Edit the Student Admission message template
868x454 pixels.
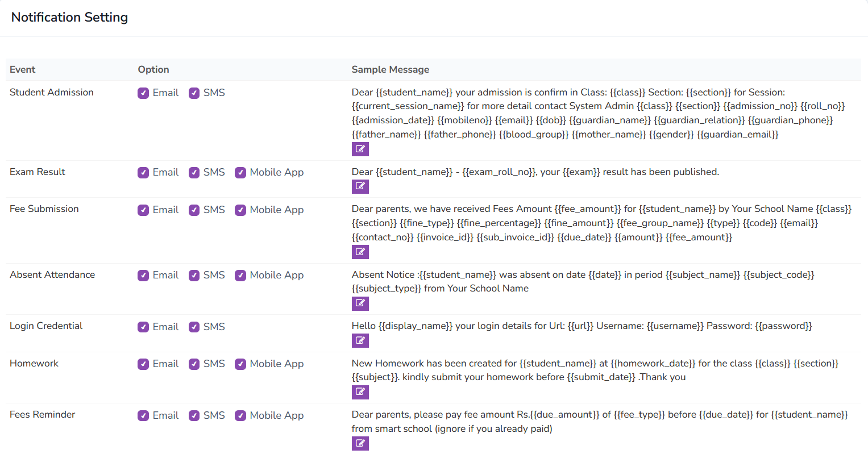tap(360, 149)
